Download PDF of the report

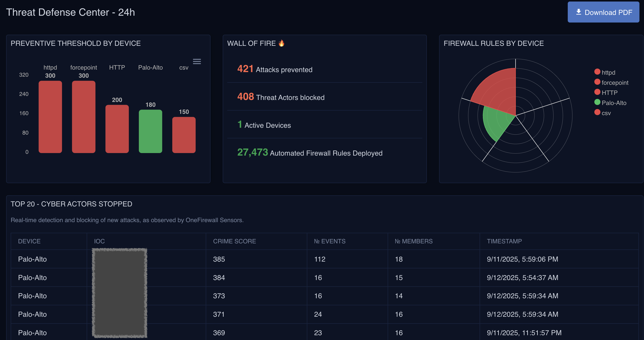point(603,12)
